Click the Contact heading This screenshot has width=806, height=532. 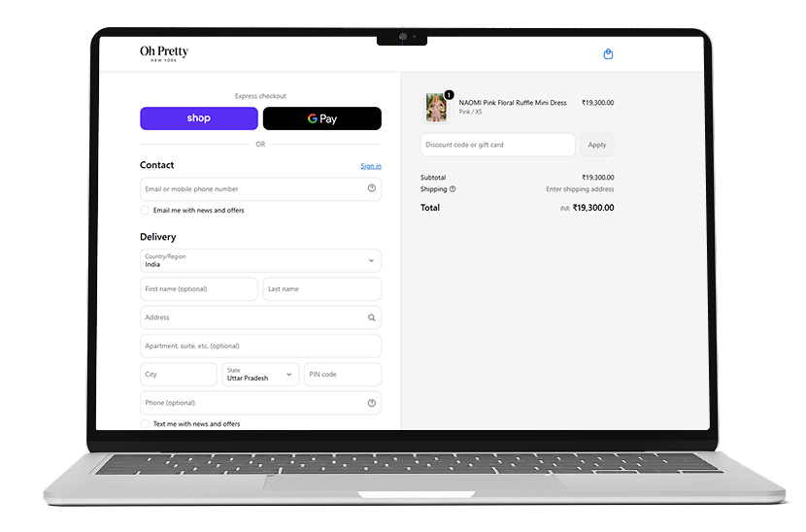click(x=156, y=165)
